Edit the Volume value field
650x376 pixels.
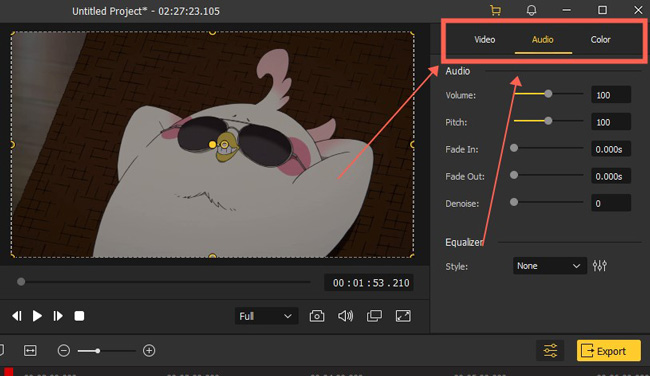click(x=611, y=95)
